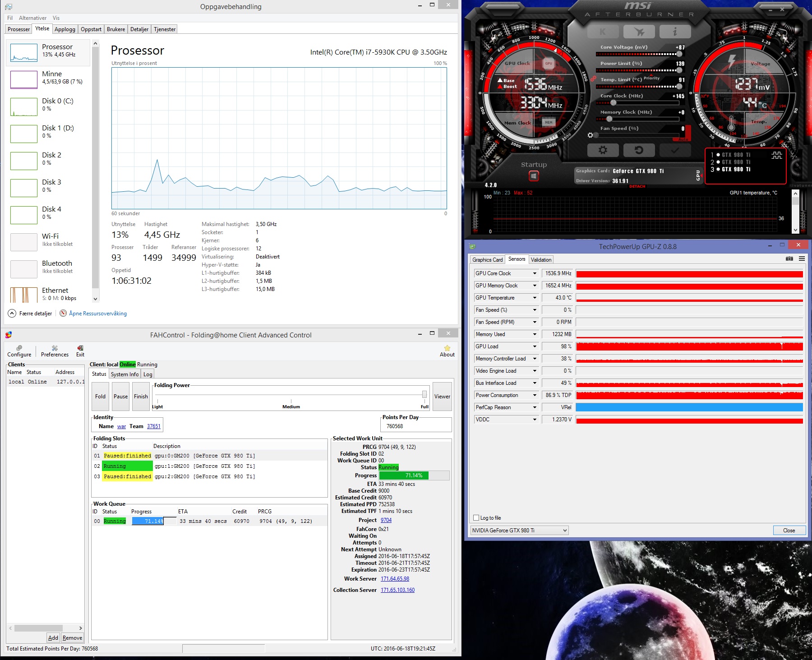Select GPU 1 GTX 980 Ti in Afterburner
The image size is (812, 660).
coord(730,155)
